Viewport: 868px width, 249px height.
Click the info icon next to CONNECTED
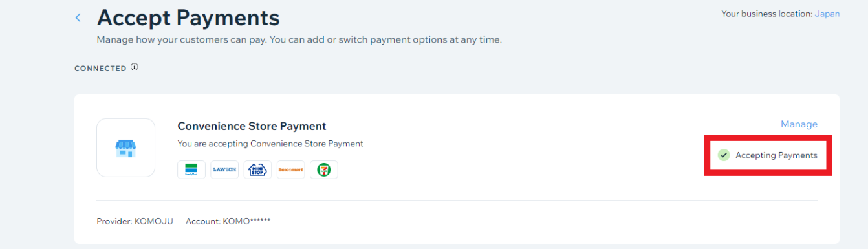click(135, 67)
